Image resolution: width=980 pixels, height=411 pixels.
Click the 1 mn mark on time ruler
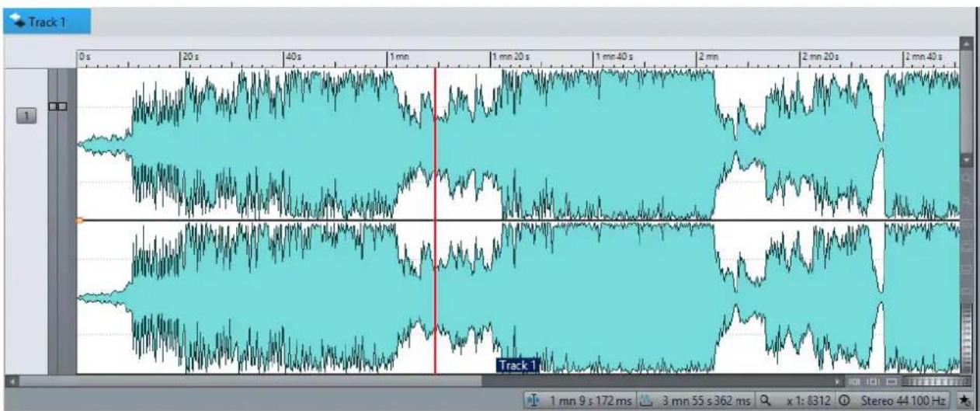click(x=398, y=57)
